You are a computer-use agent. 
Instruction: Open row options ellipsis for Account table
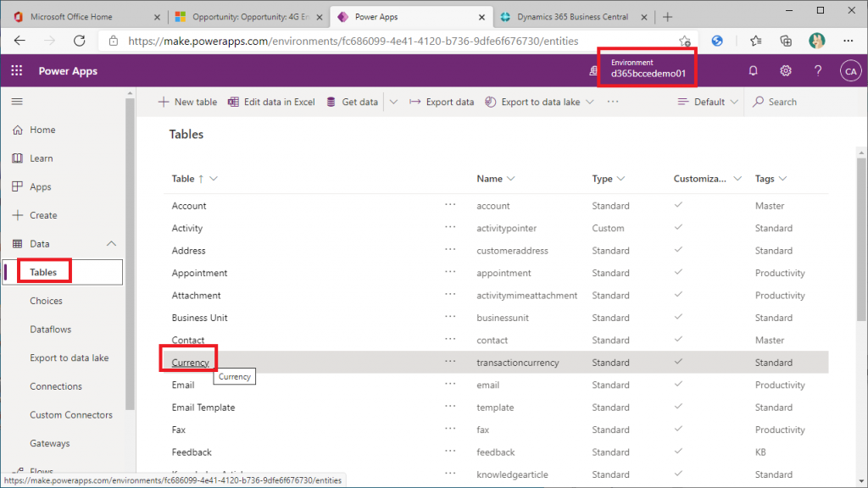[450, 205]
